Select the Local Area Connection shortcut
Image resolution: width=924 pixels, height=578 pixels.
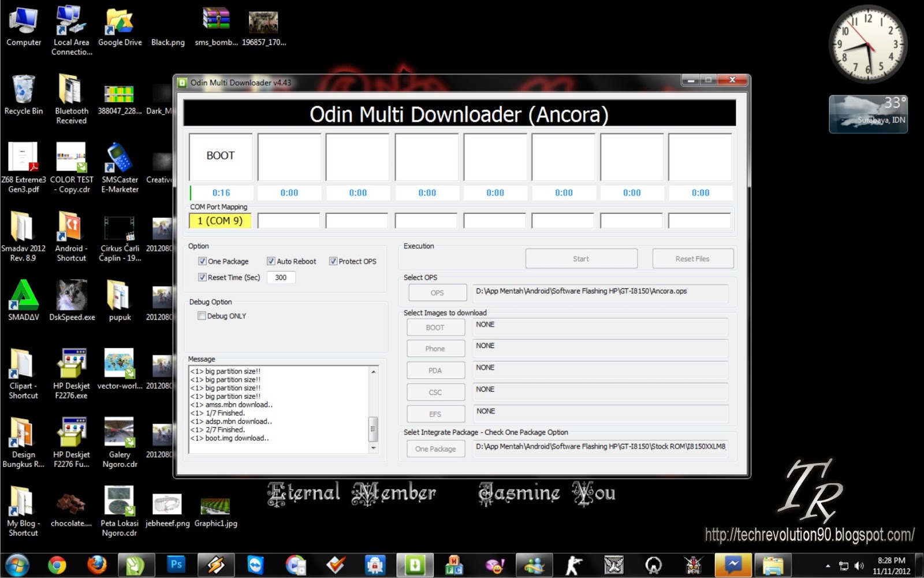coord(72,31)
